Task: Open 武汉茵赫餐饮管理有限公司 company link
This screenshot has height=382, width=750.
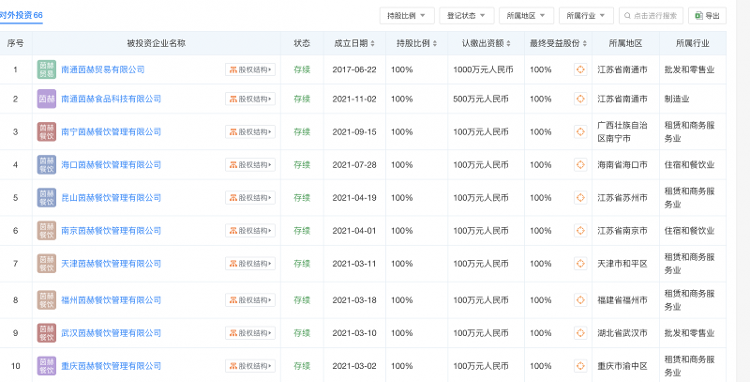Action: click(111, 333)
